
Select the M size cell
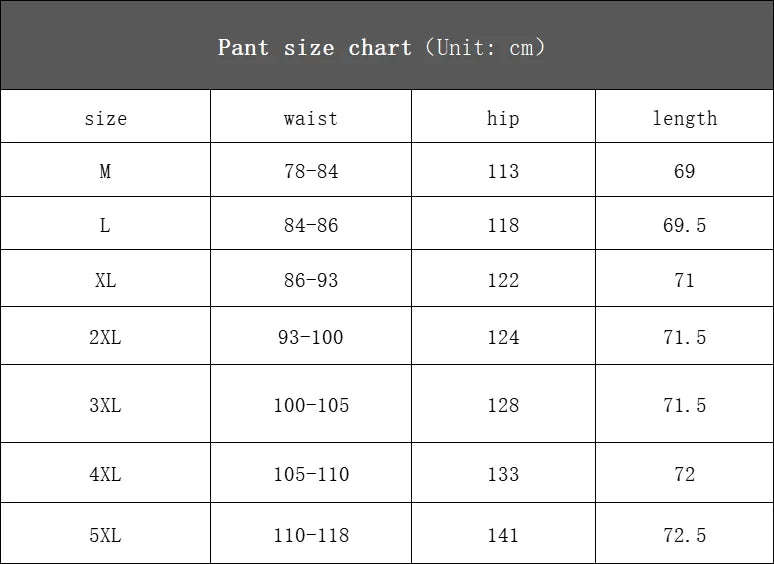(105, 171)
